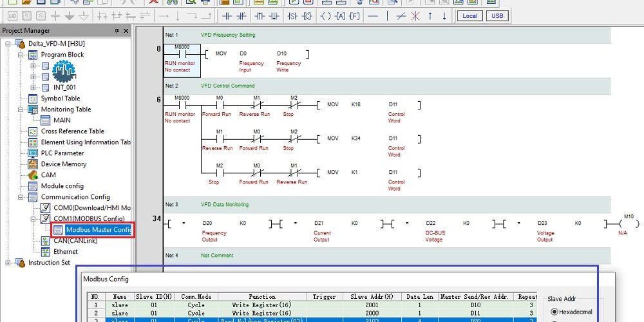Insert the inverse result slash symbol

401,16
